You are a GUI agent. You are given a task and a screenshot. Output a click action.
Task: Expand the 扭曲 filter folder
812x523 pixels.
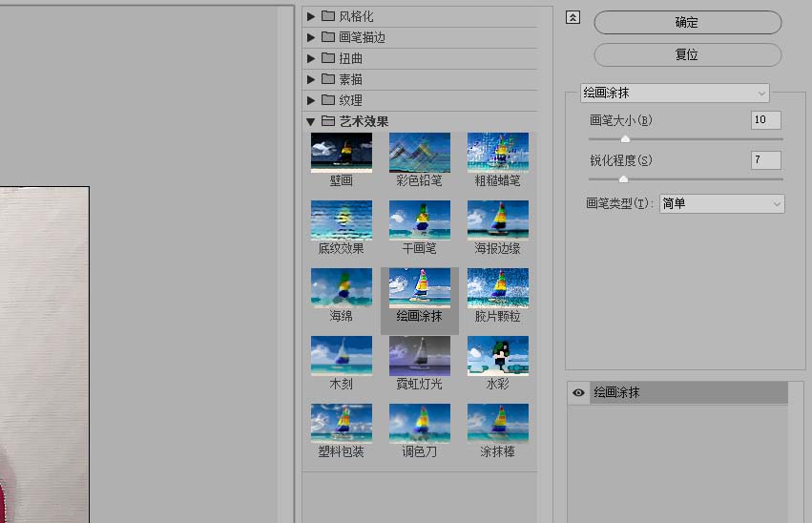coord(311,58)
